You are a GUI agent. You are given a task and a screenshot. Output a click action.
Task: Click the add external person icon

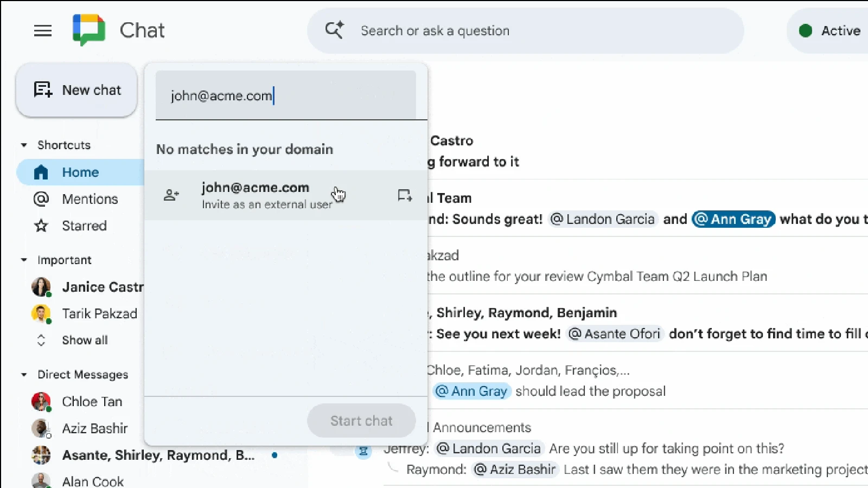(171, 195)
